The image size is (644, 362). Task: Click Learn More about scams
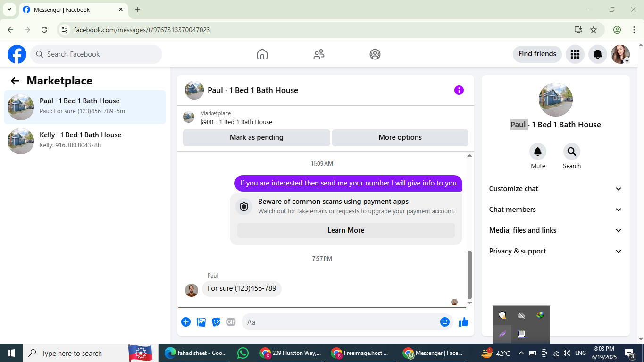tap(346, 230)
